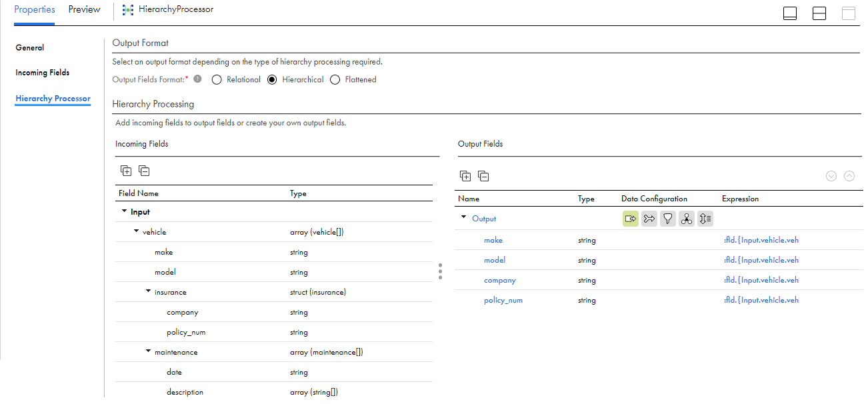This screenshot has height=404, width=868.
Task: Open the expression for the policy_num field
Action: pyautogui.click(x=761, y=300)
